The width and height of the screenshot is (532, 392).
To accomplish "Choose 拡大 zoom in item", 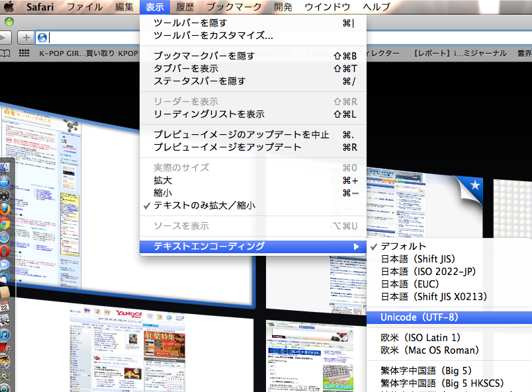I will (253, 180).
